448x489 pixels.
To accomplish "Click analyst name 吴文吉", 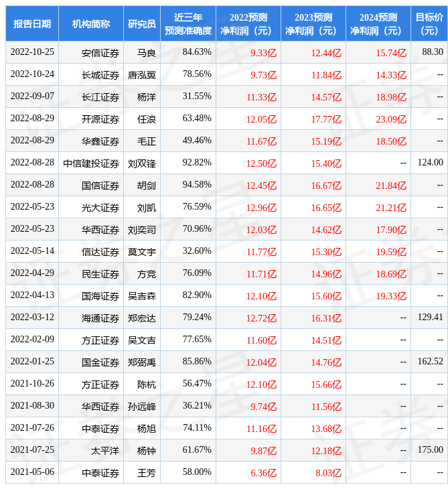I will [142, 340].
